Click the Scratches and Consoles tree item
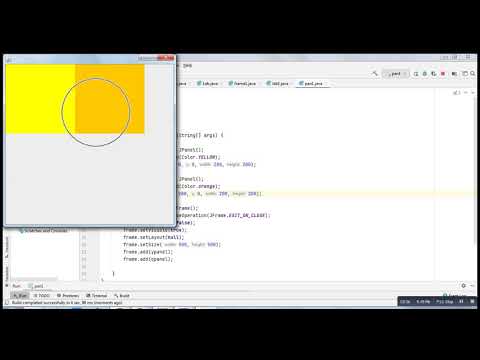Image resolution: width=480 pixels, height=360 pixels. [43, 230]
